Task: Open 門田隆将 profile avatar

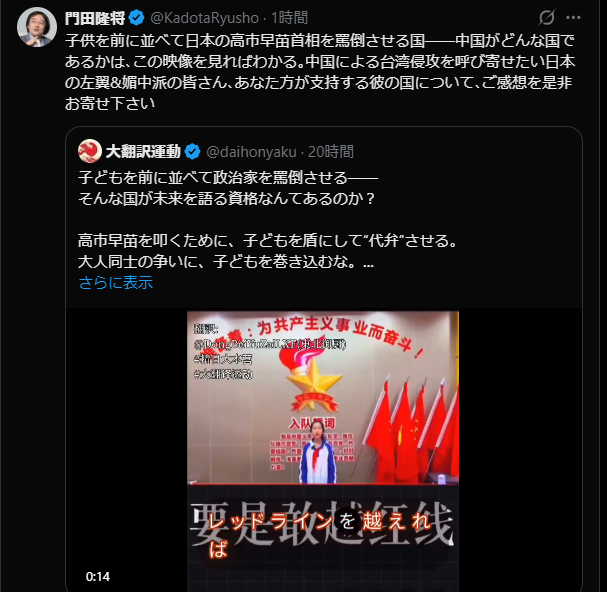Action: (37, 27)
